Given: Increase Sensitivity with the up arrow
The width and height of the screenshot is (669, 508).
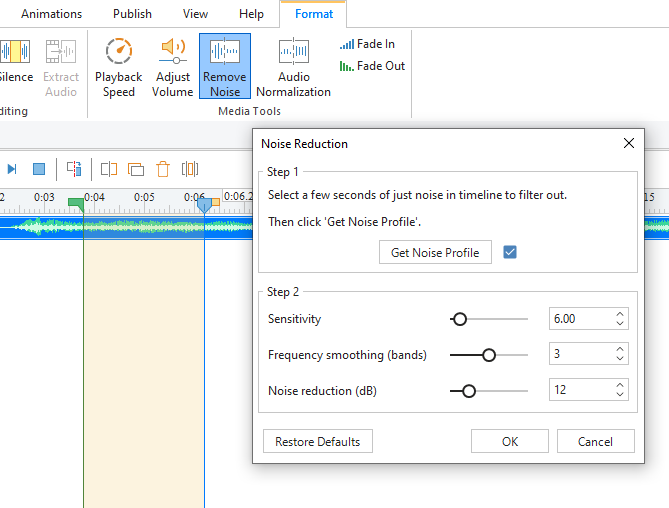Looking at the screenshot, I should pos(620,314).
